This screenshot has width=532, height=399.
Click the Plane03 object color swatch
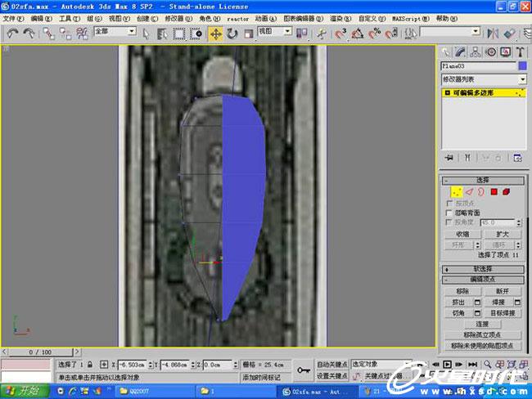tap(522, 65)
